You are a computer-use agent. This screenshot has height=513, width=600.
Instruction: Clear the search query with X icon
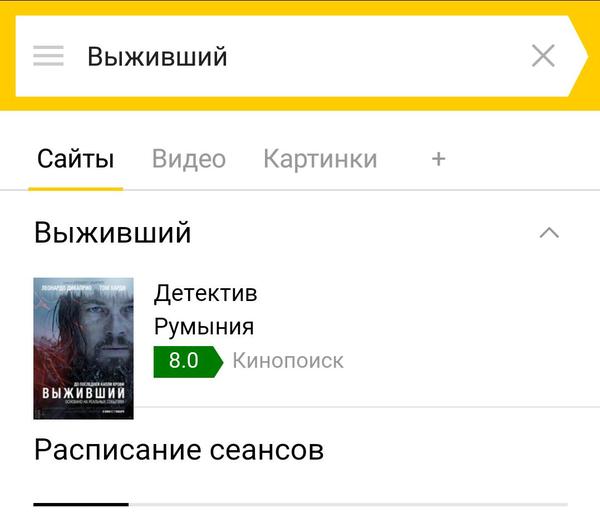coord(543,56)
